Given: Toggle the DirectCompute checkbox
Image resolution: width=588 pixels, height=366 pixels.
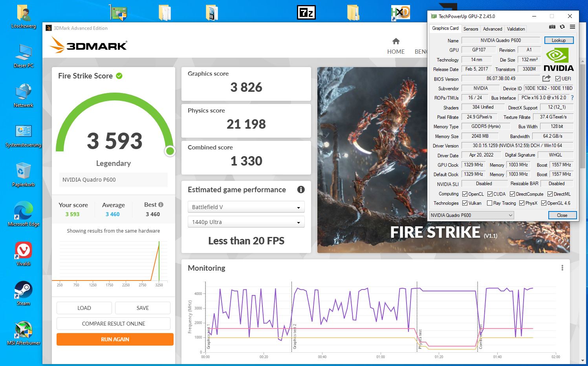Looking at the screenshot, I should pos(512,194).
